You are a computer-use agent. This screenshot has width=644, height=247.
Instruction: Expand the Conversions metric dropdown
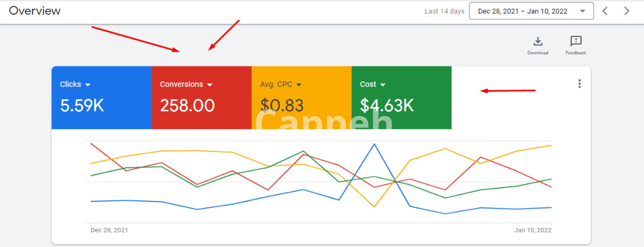click(x=210, y=85)
